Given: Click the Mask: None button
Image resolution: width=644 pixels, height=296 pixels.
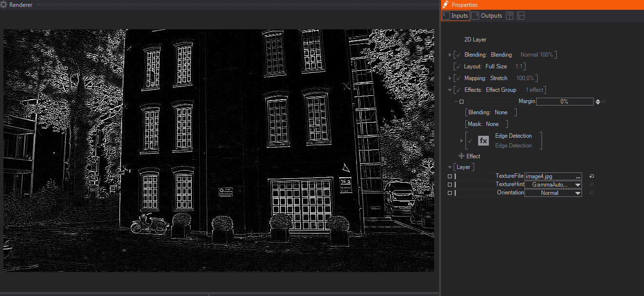Looking at the screenshot, I should pos(485,124).
